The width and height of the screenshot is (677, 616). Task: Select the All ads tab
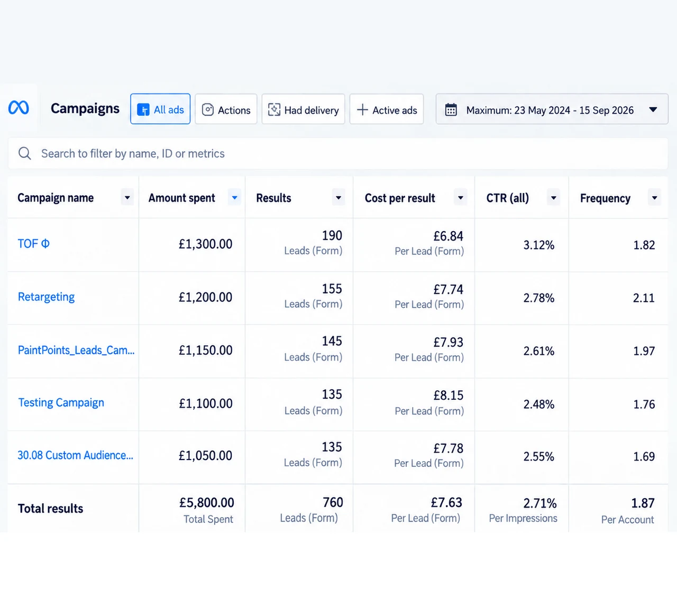160,109
